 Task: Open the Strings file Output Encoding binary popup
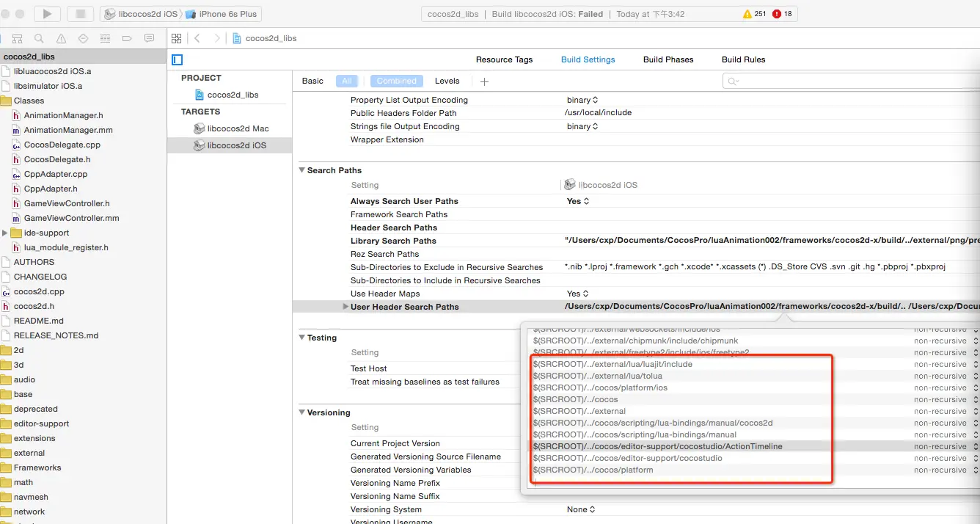[x=582, y=126]
